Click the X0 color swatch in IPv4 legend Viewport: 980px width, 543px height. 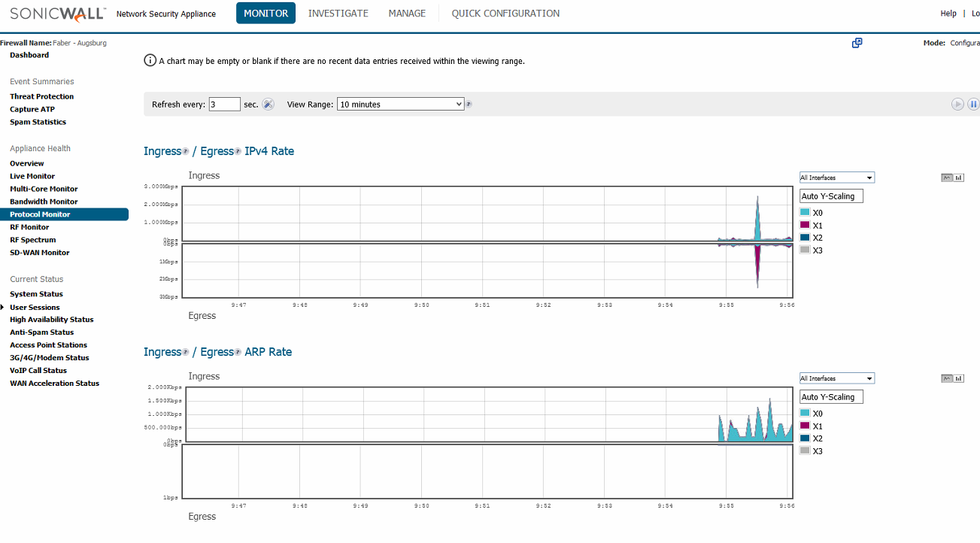[x=805, y=213]
